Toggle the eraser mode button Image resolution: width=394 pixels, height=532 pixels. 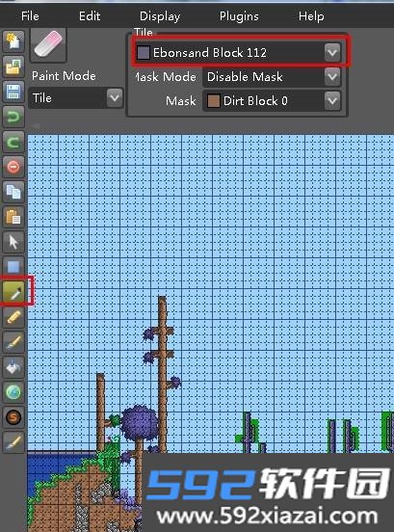(48, 44)
